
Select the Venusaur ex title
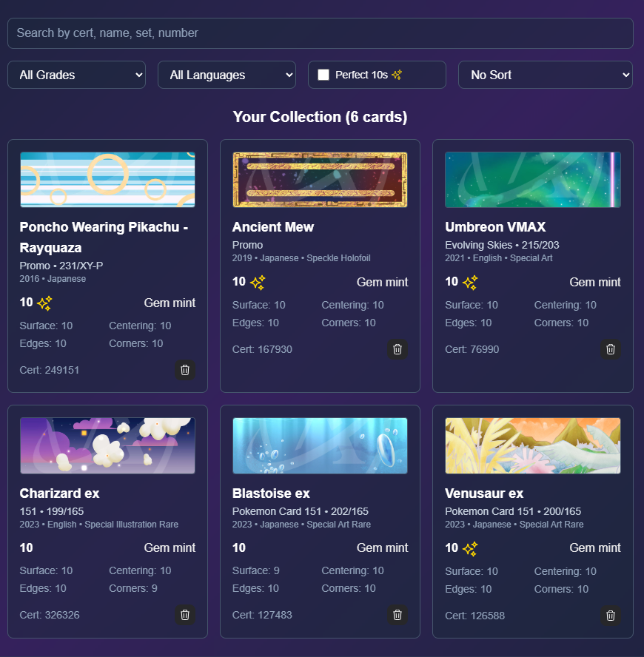[484, 493]
